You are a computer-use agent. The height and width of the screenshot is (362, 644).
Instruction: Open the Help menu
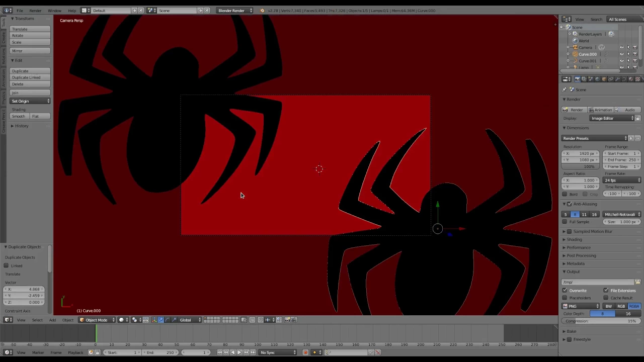coord(72,11)
